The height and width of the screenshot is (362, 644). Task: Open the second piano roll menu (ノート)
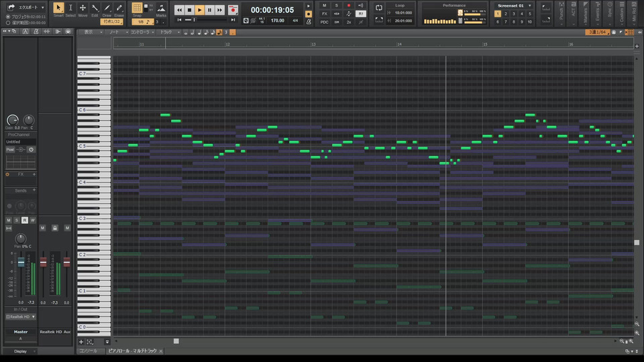[118, 32]
